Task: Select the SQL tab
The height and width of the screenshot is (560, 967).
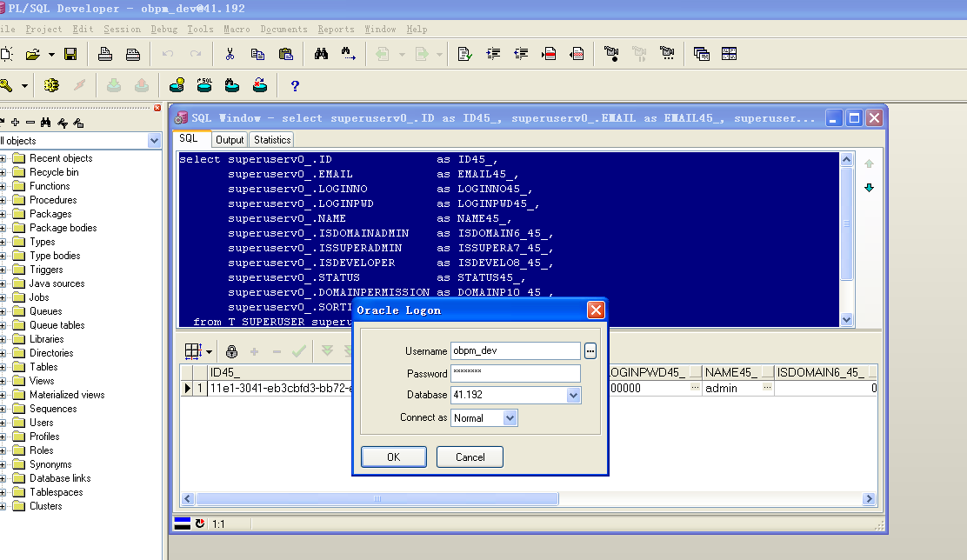Action: (x=189, y=139)
